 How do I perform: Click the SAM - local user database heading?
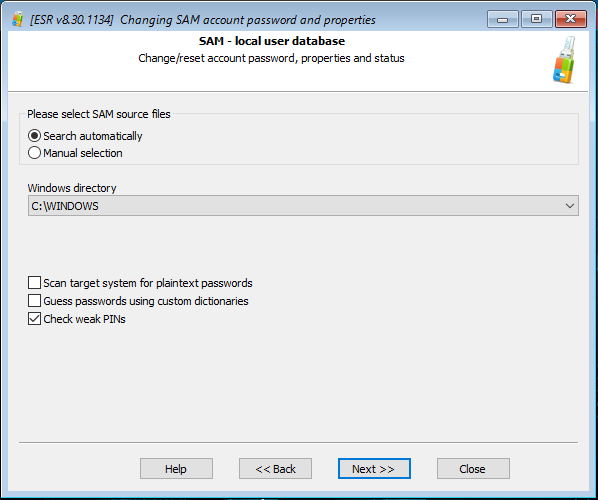pyautogui.click(x=272, y=41)
